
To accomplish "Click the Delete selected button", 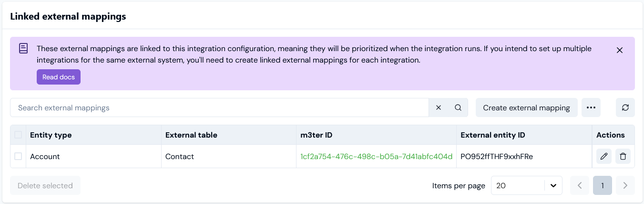I will tap(45, 185).
